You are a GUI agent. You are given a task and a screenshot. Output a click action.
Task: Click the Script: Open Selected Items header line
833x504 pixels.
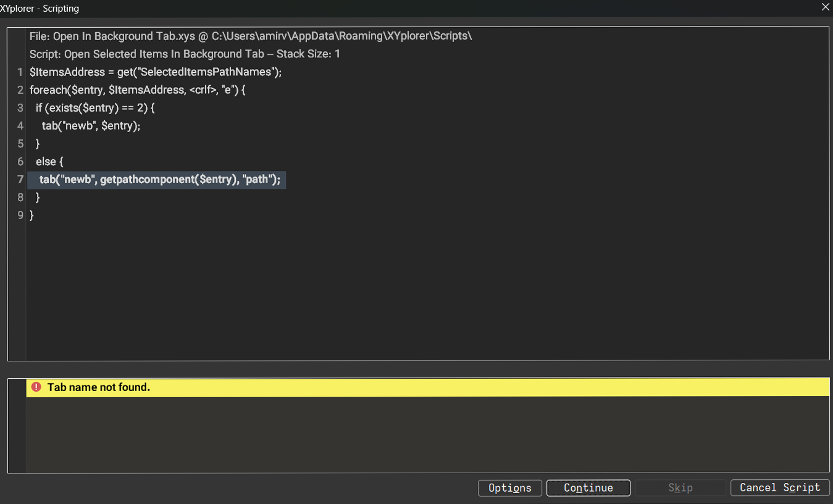click(x=185, y=54)
